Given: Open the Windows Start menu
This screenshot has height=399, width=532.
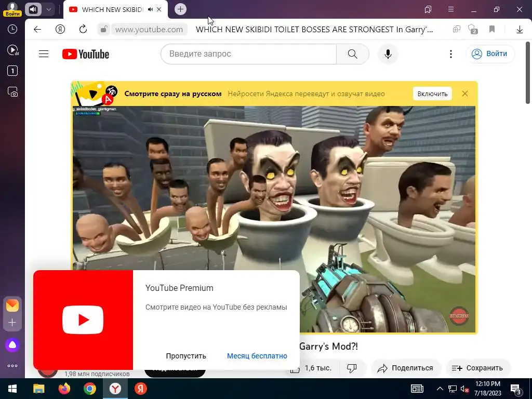Looking at the screenshot, I should click(x=12, y=389).
